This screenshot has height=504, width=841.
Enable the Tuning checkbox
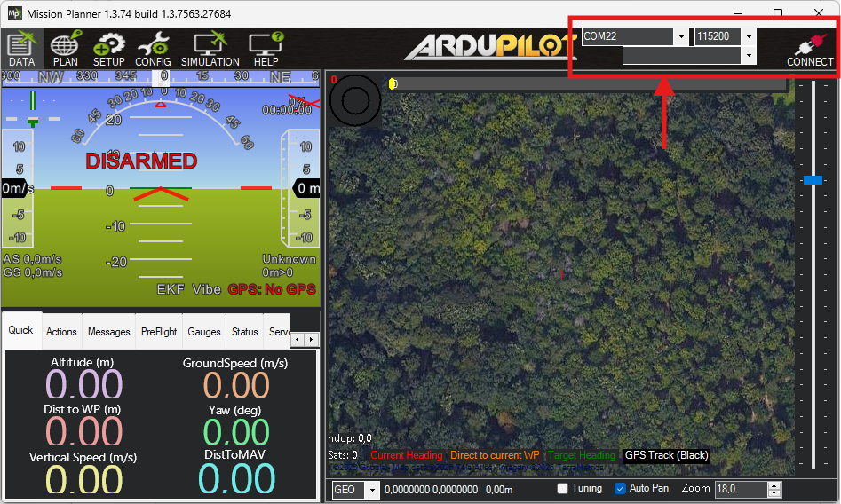coord(563,489)
